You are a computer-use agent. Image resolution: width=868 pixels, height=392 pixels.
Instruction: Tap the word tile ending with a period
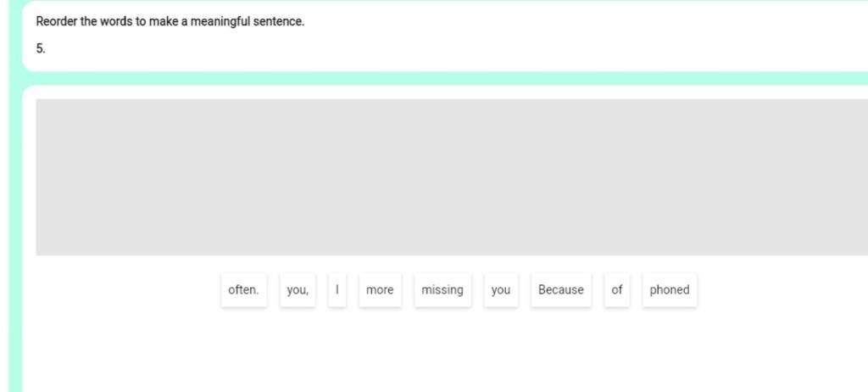point(243,290)
